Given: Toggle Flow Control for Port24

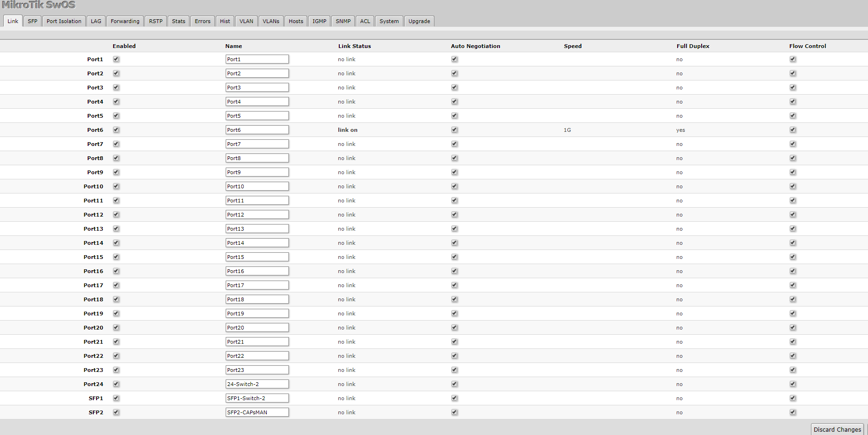Looking at the screenshot, I should [x=793, y=384].
